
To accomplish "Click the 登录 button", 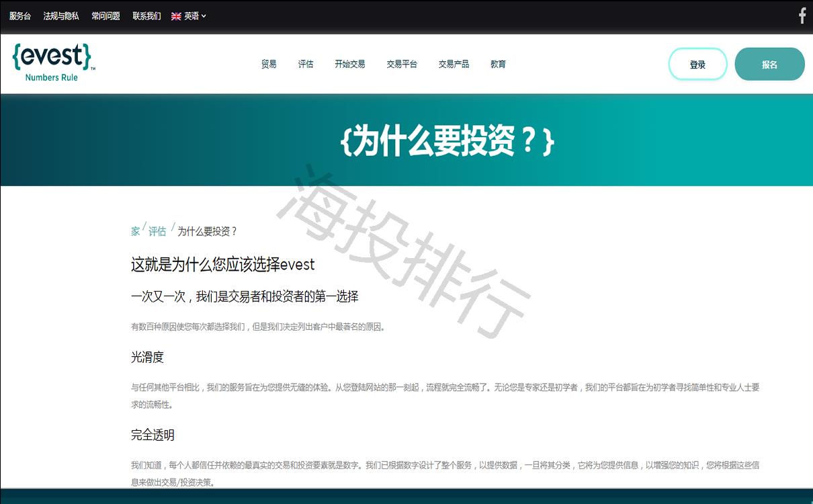I will point(697,65).
